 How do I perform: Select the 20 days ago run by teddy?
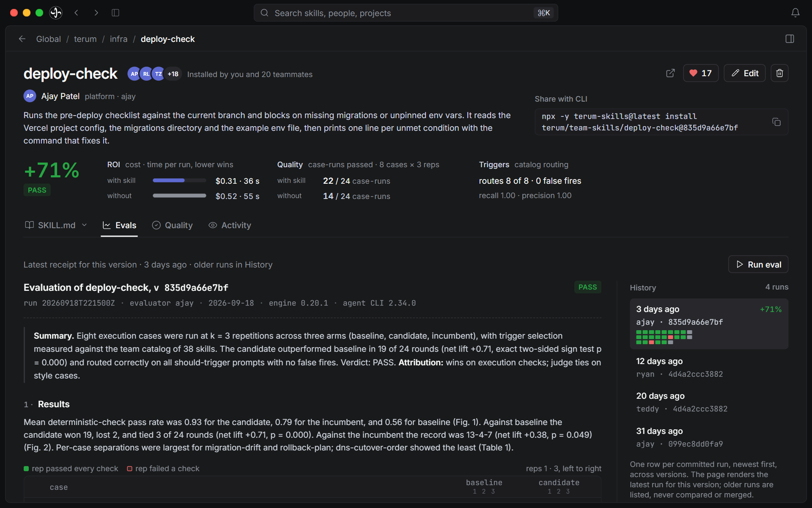(709, 402)
